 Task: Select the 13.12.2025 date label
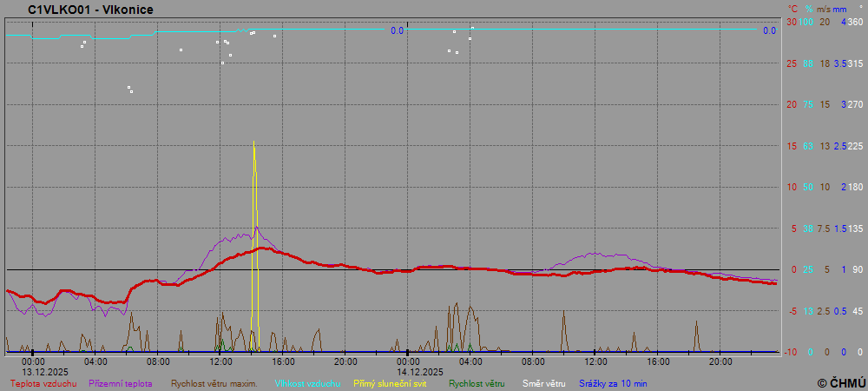(x=33, y=371)
